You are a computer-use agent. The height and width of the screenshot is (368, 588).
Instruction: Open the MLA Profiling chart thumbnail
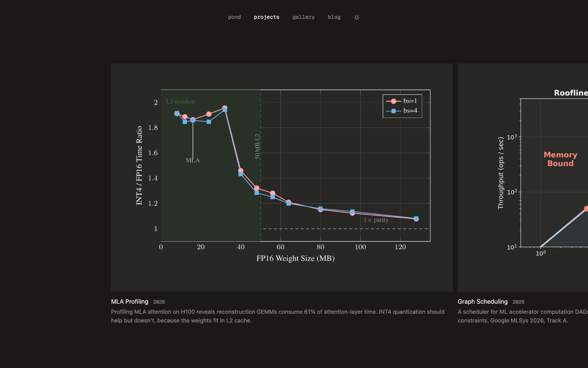click(x=282, y=177)
